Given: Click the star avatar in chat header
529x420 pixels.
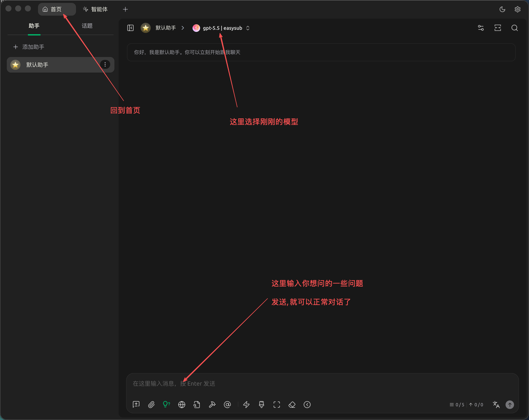Looking at the screenshot, I should 145,28.
